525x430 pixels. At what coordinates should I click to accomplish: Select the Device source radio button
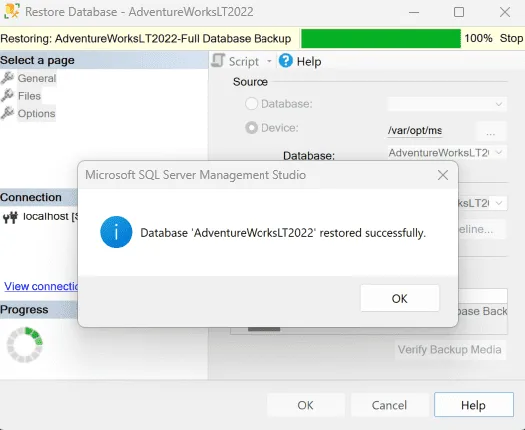251,128
